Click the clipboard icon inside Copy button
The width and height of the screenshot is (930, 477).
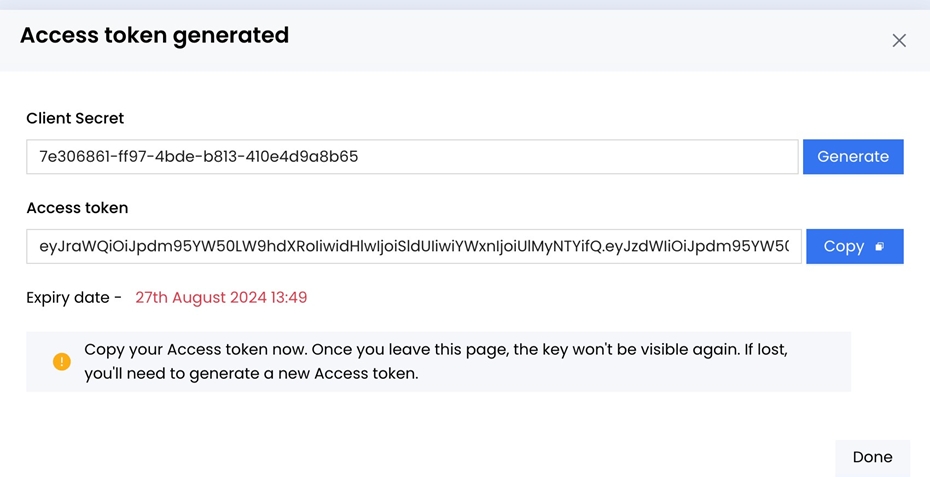880,247
